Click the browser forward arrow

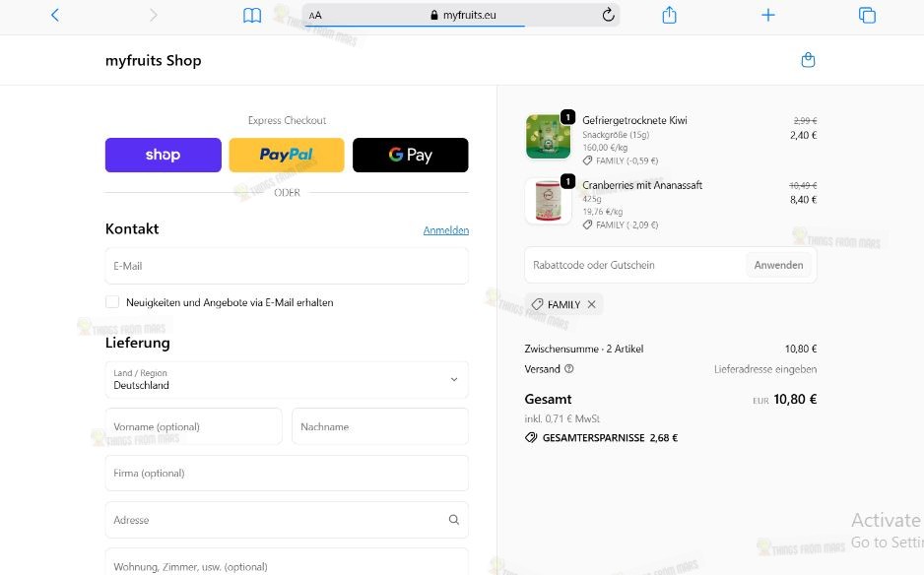tap(154, 15)
